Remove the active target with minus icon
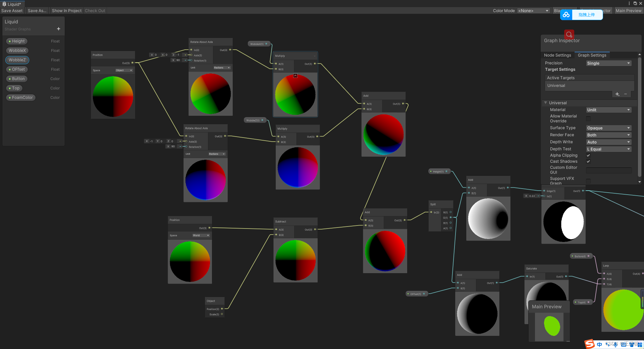Viewport: 644px width, 349px height. (x=626, y=94)
